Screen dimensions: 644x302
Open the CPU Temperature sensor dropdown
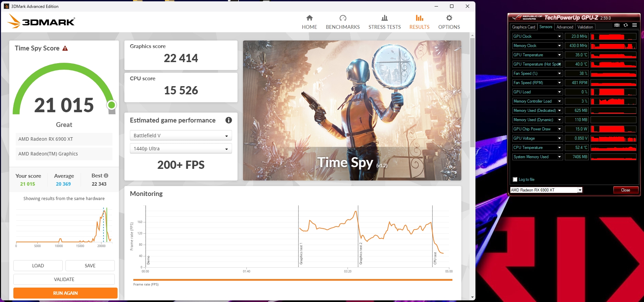[x=559, y=148]
